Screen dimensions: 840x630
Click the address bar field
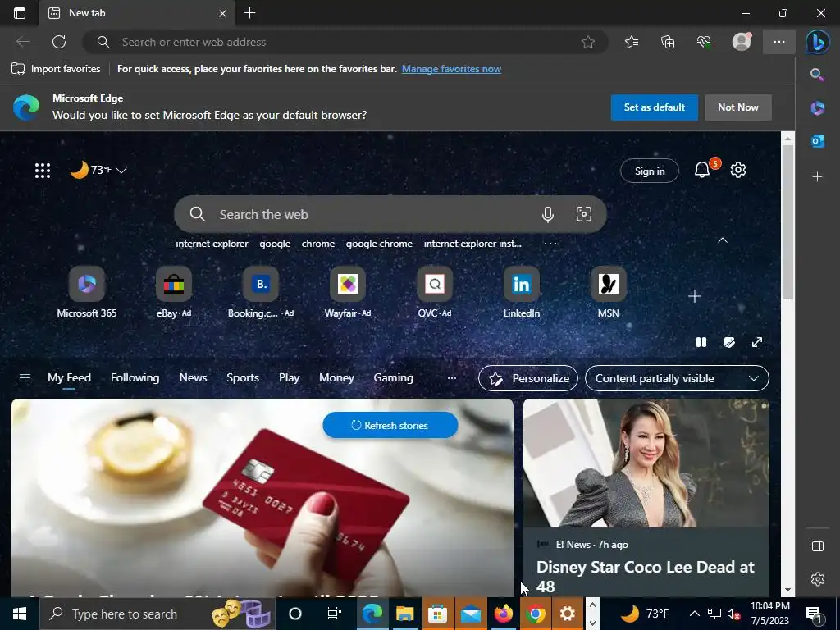(345, 42)
